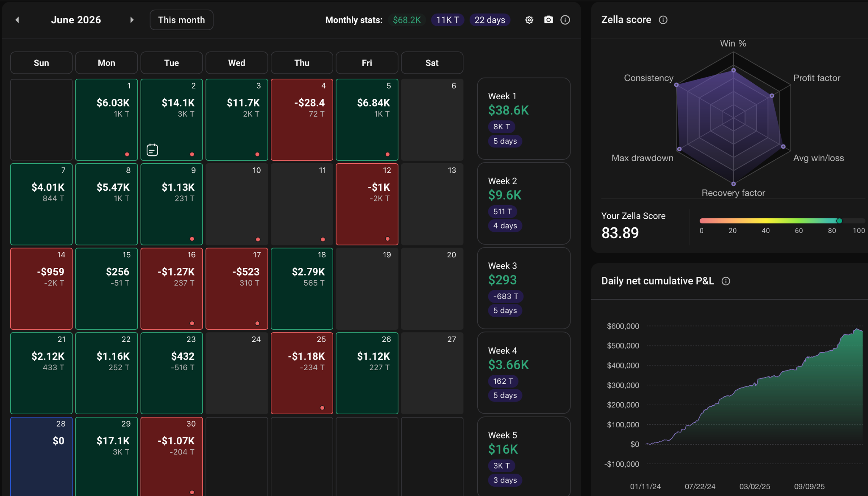This screenshot has height=496, width=868.
Task: Click the 07/22/24 chart date label
Action: (700, 487)
